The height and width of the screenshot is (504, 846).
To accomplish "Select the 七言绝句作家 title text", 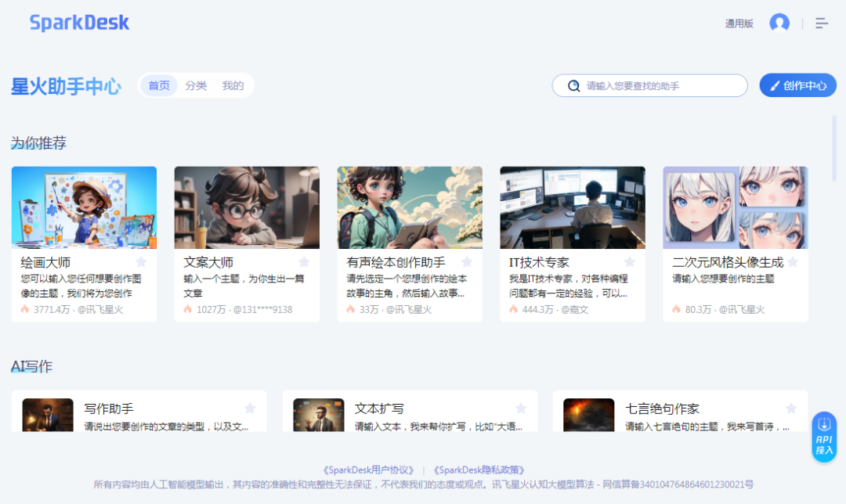I will (662, 409).
